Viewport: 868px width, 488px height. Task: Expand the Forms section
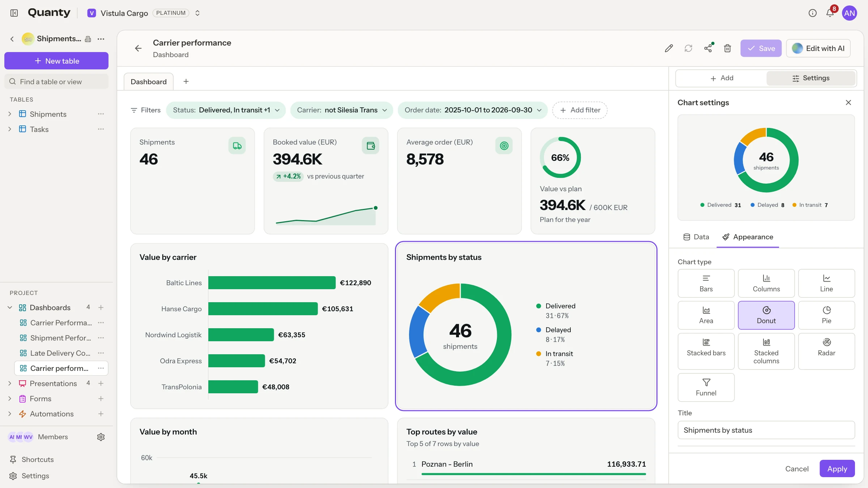click(x=10, y=399)
